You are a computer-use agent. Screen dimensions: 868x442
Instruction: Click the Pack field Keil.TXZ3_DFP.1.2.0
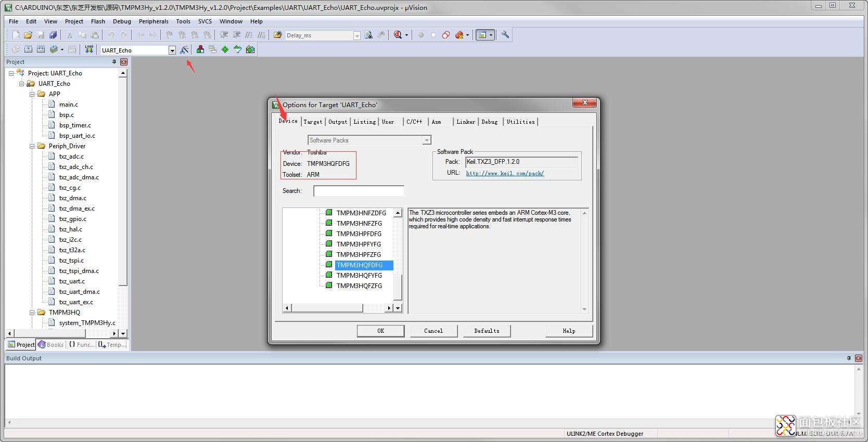(x=521, y=162)
